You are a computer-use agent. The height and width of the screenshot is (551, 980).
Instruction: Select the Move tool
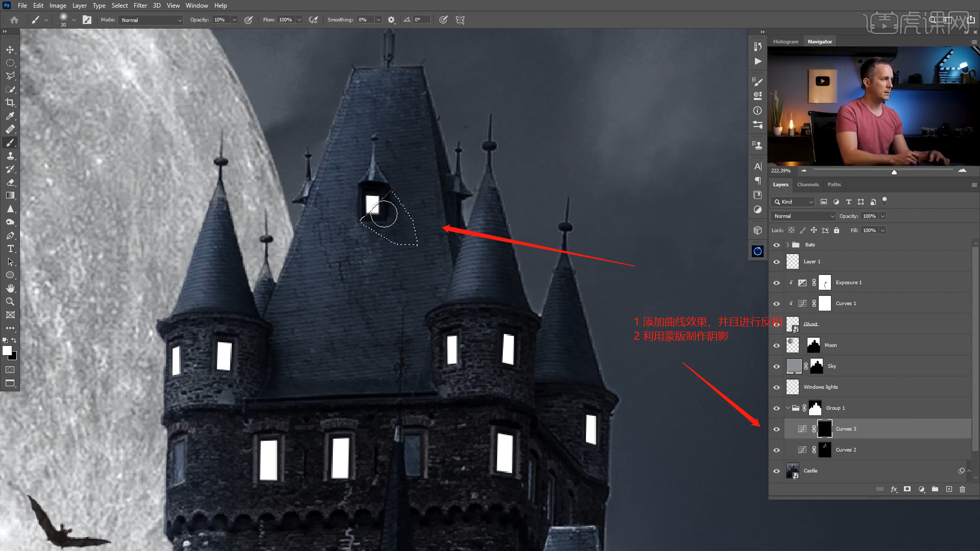click(x=10, y=49)
